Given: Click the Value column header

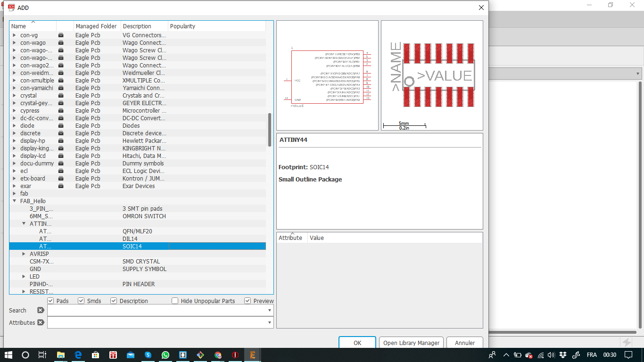Looking at the screenshot, I should click(x=395, y=238).
